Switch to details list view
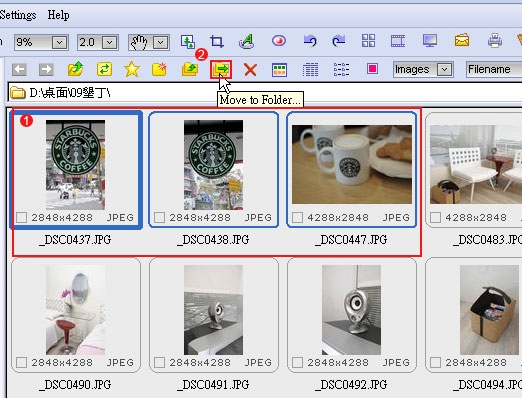 tap(310, 70)
